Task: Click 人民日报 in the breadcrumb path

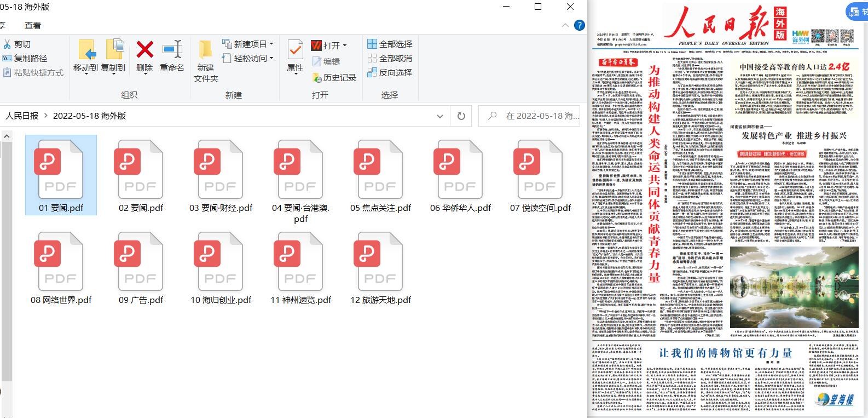Action: pyautogui.click(x=22, y=116)
